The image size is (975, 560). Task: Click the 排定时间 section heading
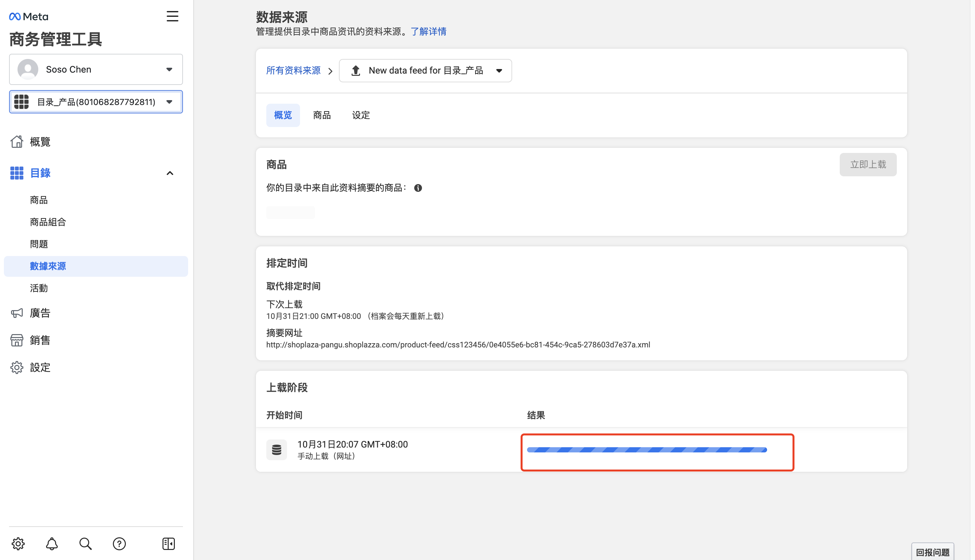click(x=287, y=263)
